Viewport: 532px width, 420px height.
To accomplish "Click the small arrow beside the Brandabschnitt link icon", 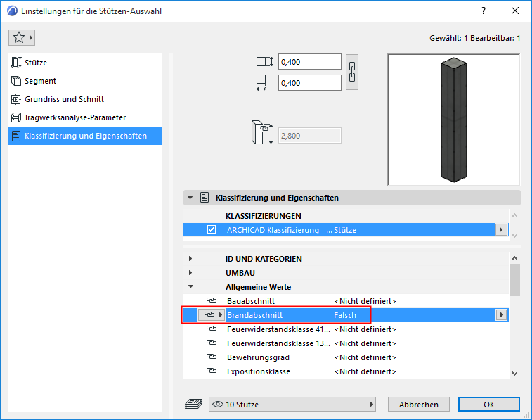I will pos(220,314).
